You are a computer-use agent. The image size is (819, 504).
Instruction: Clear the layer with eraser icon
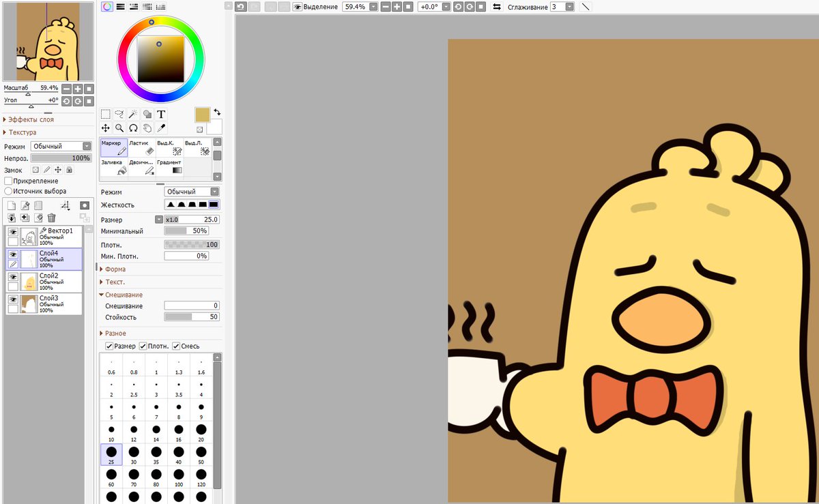pos(38,218)
